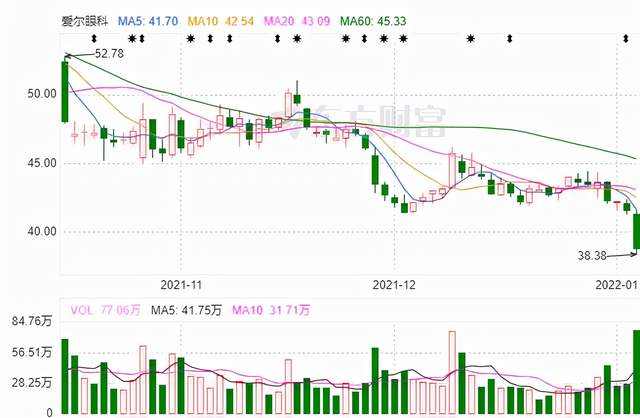Click the 38.38 low price annotation
The height and width of the screenshot is (418, 640).
pos(592,256)
